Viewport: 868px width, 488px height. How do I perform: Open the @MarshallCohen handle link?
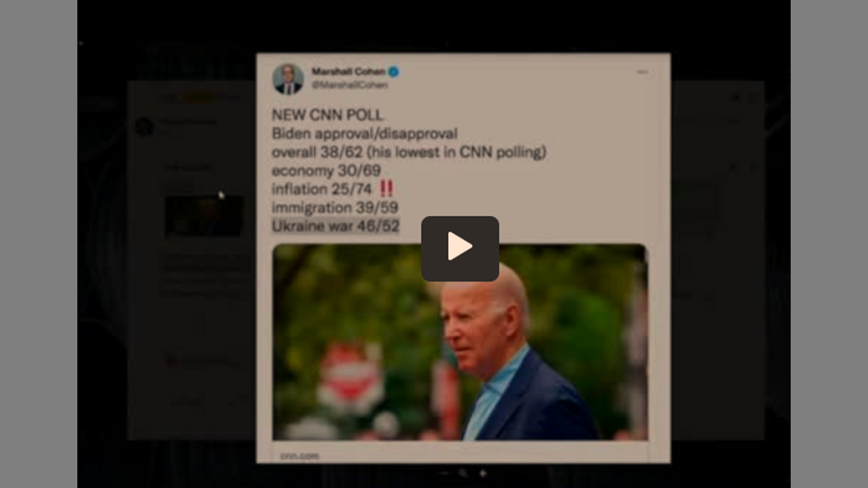point(349,85)
